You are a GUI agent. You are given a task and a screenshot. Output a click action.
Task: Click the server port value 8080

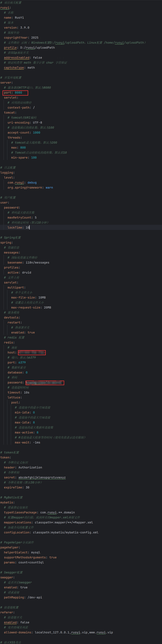click(x=18, y=93)
